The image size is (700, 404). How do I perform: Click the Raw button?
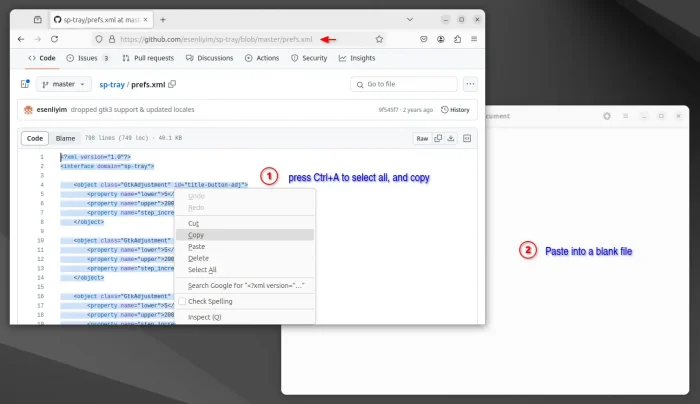click(x=422, y=139)
